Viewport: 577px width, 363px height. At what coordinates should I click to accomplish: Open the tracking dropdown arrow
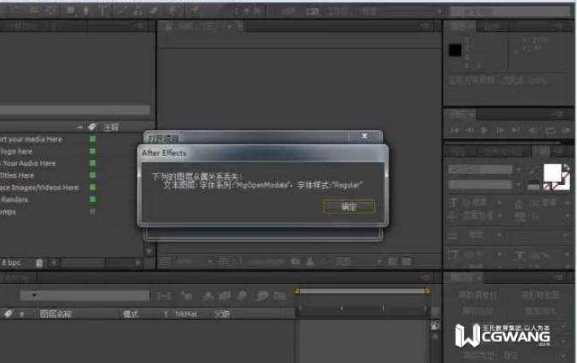[568, 216]
